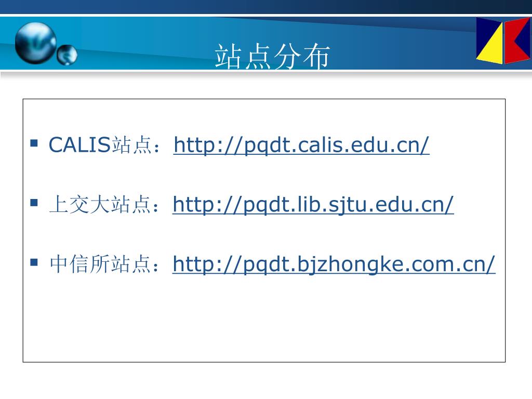
Task: Click empty area below the links
Action: (x=264, y=322)
